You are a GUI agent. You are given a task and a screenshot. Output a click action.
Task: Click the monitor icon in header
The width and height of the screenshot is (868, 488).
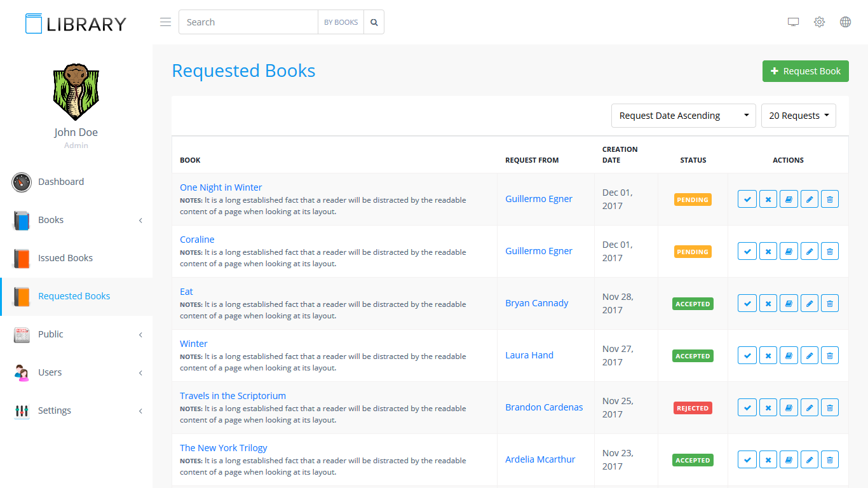[793, 22]
